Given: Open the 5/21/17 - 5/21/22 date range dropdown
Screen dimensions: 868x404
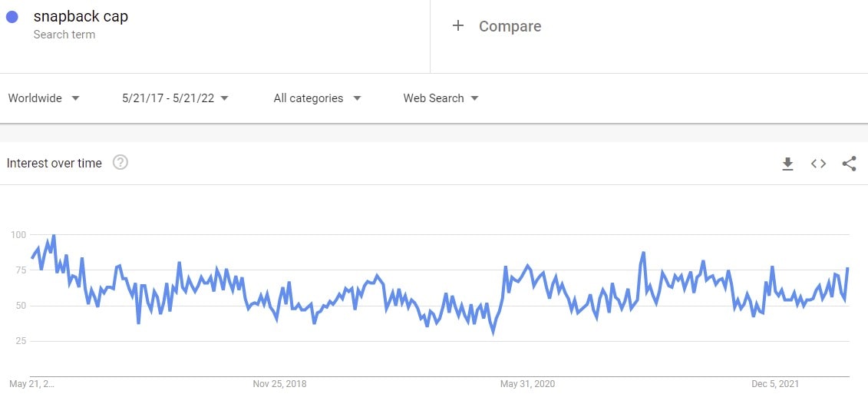Looking at the screenshot, I should [x=175, y=98].
